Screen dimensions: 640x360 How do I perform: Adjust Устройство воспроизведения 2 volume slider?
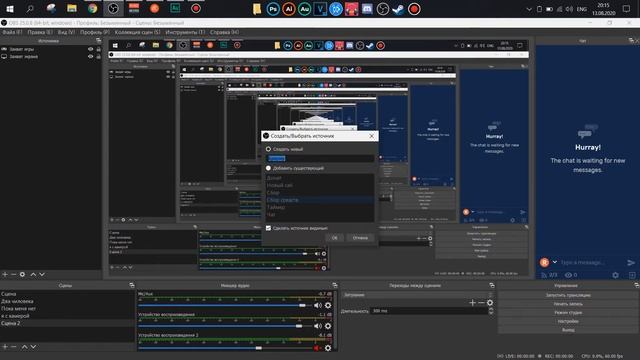pyautogui.click(x=224, y=348)
